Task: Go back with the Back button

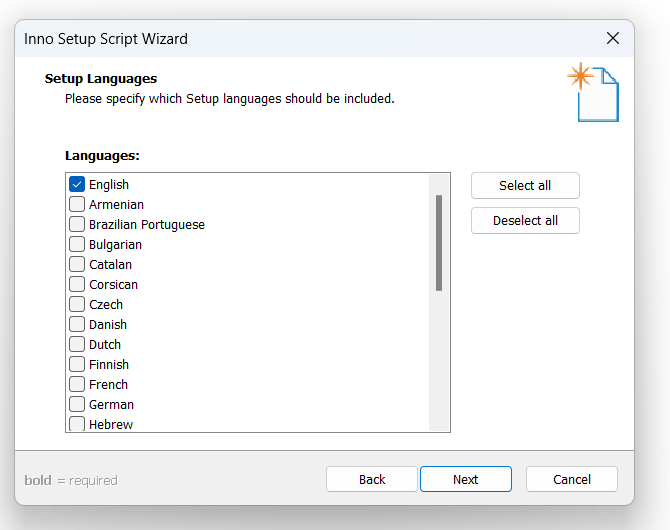Action: point(372,479)
